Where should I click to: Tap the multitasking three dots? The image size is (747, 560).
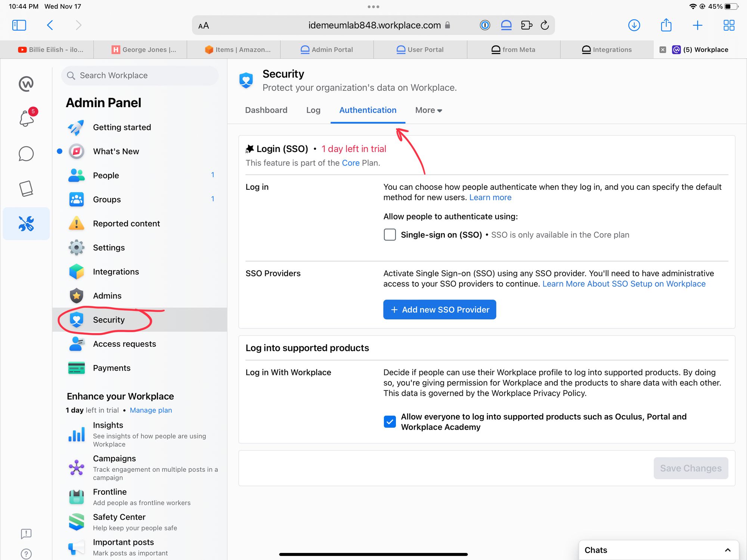[373, 7]
